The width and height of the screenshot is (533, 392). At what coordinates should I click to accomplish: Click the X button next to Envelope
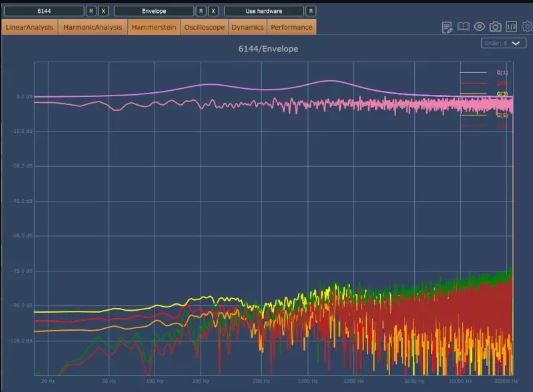tap(213, 11)
